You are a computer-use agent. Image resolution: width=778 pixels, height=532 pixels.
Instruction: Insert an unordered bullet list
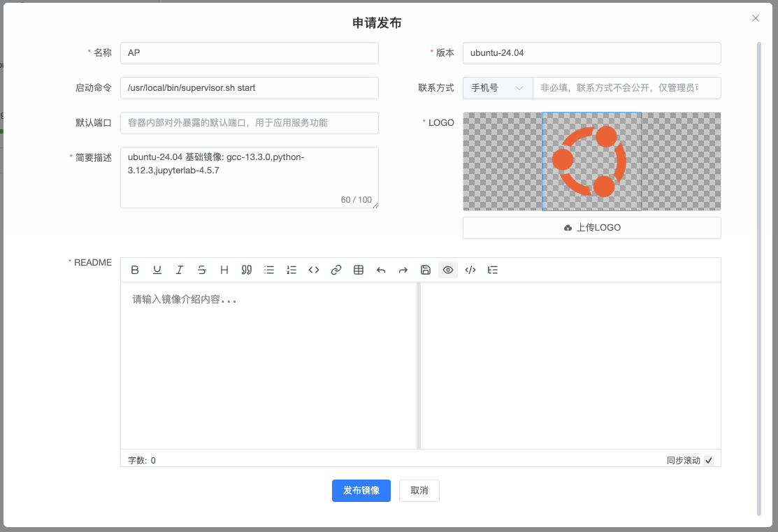tap(269, 270)
